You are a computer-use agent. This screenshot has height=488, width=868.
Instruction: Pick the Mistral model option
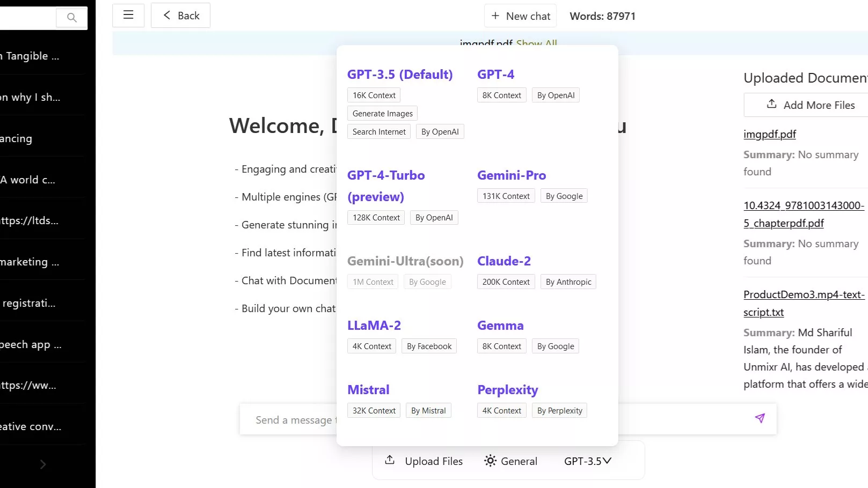click(x=368, y=390)
